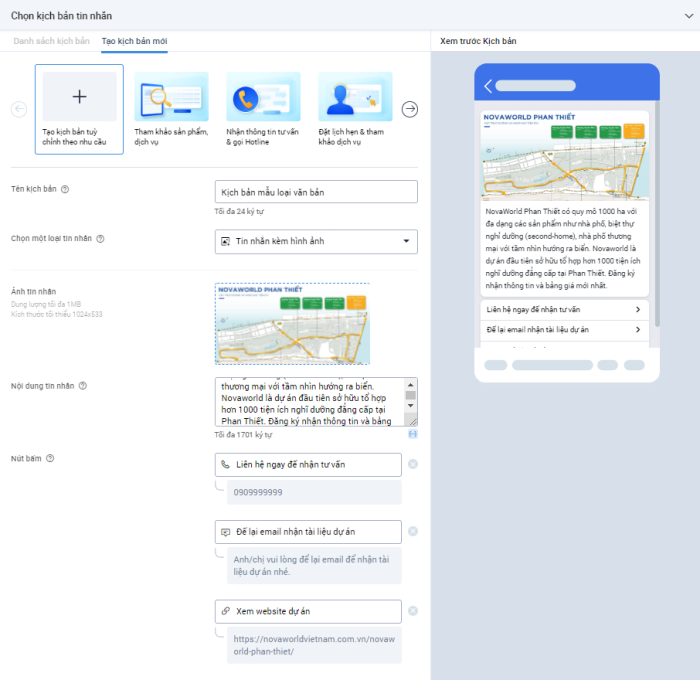Collapse the Chọn kịch bản tin nhắn panel chevron

689,16
